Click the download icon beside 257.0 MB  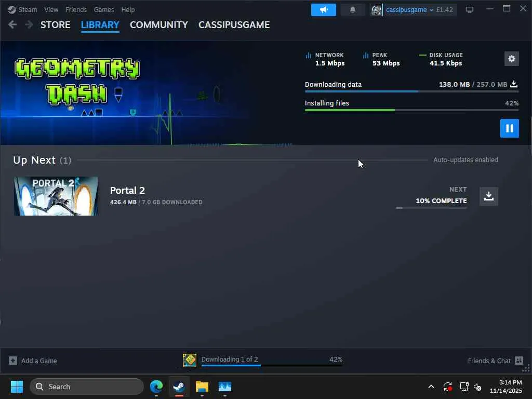pos(514,84)
